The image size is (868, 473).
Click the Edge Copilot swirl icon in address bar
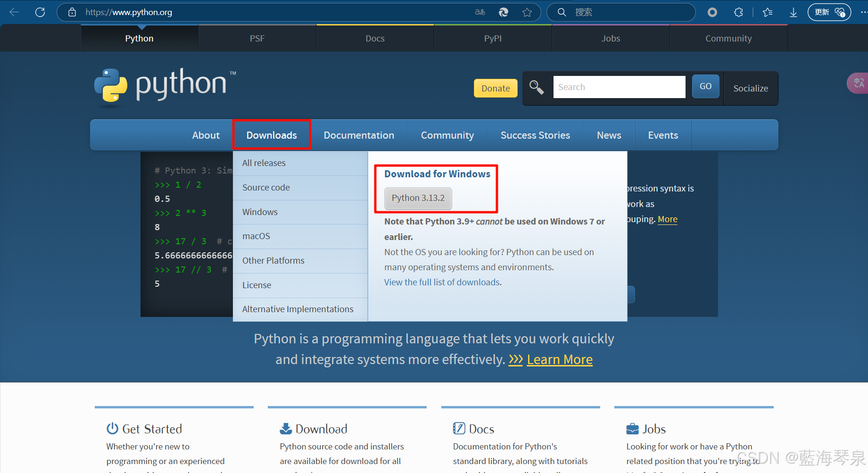[x=504, y=12]
